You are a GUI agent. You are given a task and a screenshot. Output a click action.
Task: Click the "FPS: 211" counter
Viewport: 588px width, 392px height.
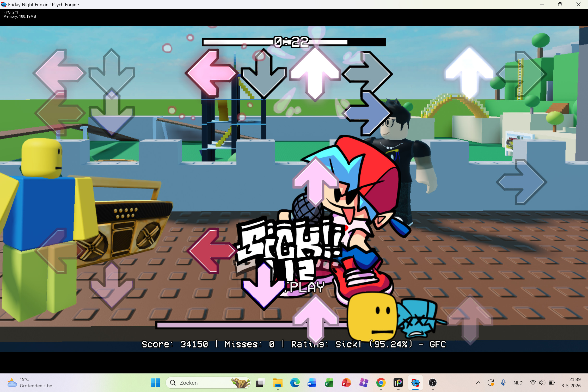click(11, 12)
